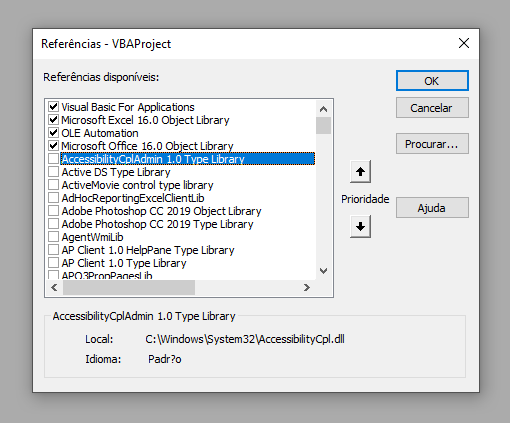Screen dimensions: 510x423
Task: Check AdHocReportingExcelClientLib box
Action: click(53, 198)
